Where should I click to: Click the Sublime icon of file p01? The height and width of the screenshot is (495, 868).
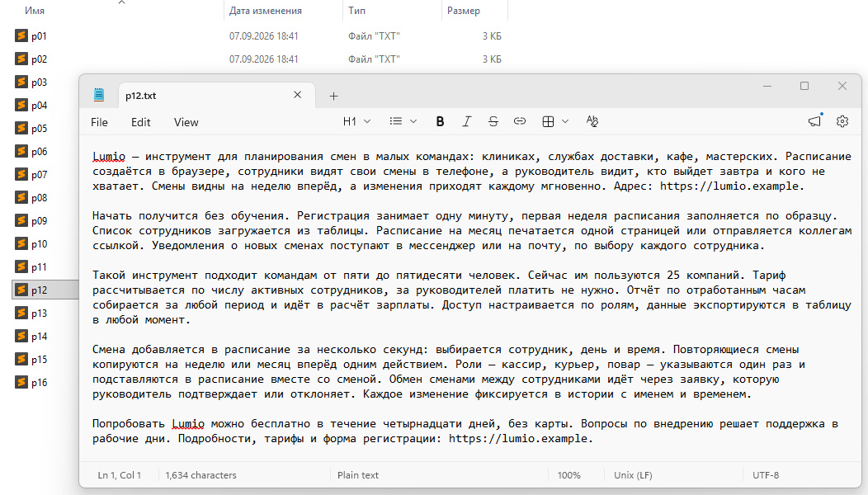tap(21, 36)
